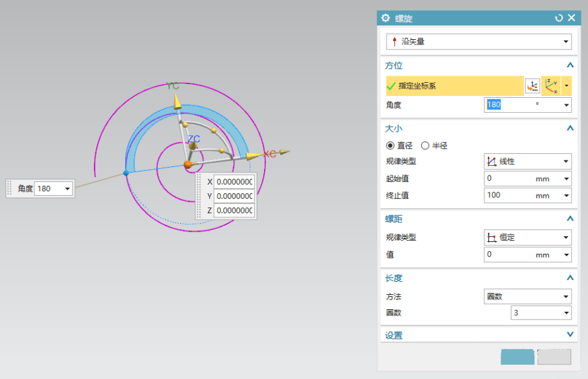
Task: Click the XC axis arrowhead handle
Action: click(254, 156)
